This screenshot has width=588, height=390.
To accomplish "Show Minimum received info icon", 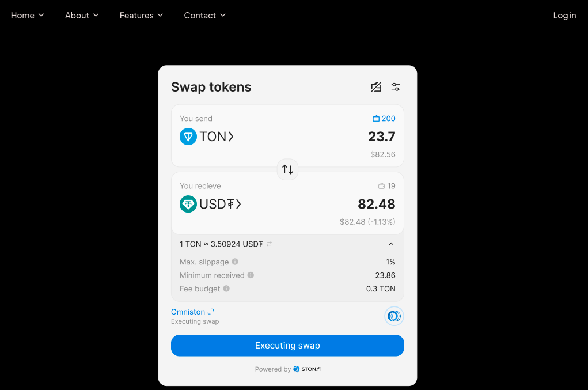I will coord(251,275).
